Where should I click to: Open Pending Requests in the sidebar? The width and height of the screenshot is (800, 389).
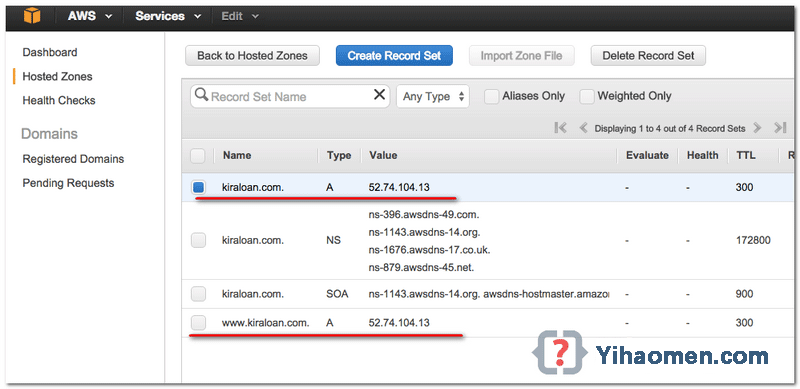(68, 183)
